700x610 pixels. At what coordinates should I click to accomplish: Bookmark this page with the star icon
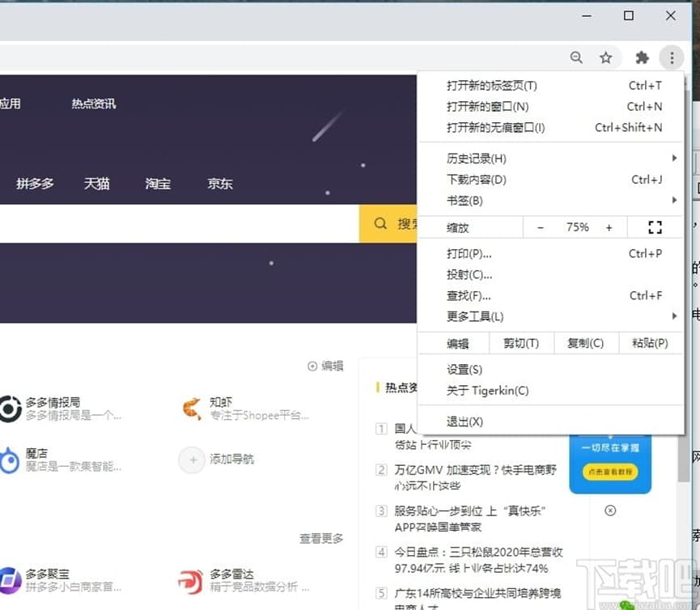tap(605, 57)
